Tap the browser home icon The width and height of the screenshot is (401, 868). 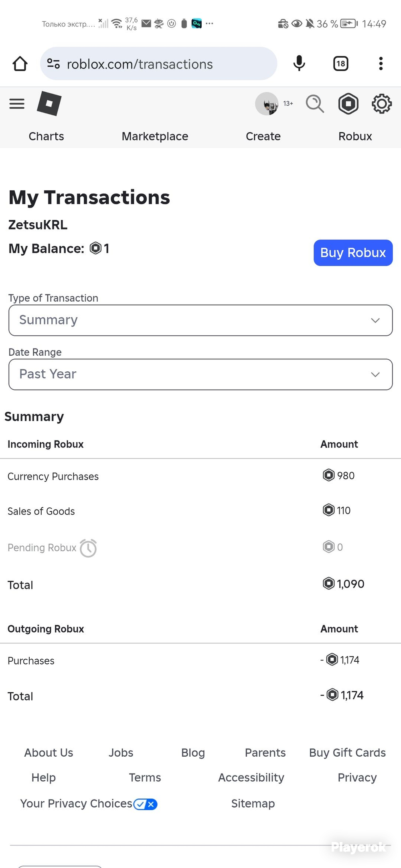(x=20, y=63)
